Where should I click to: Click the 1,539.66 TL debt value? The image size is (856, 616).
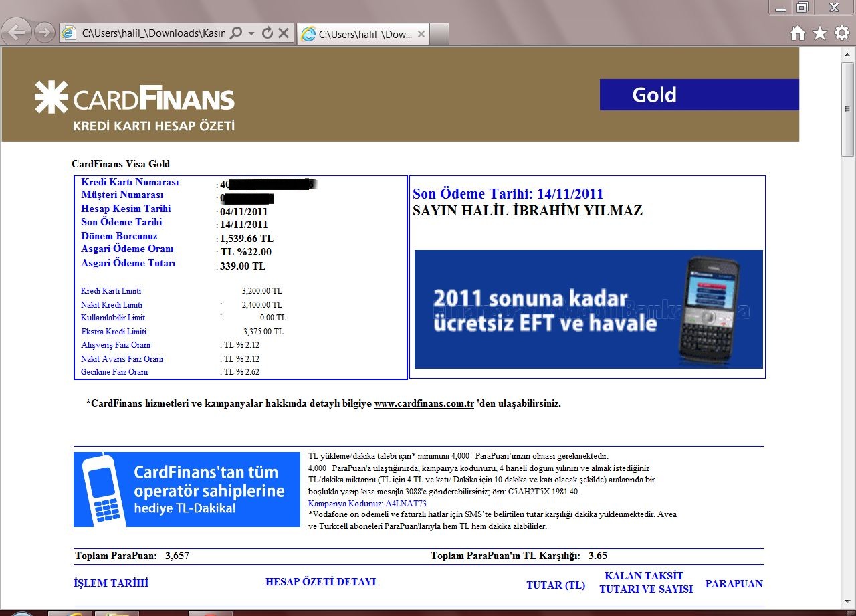(247, 239)
